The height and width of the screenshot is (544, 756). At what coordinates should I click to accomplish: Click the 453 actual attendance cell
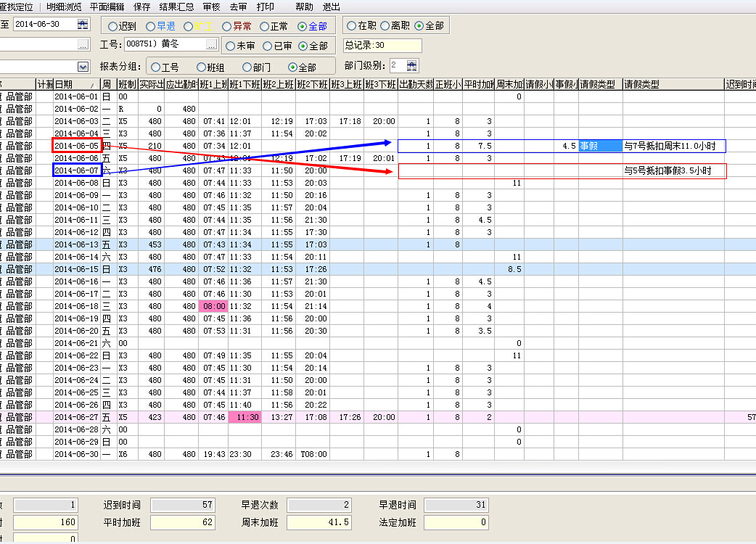tap(152, 244)
